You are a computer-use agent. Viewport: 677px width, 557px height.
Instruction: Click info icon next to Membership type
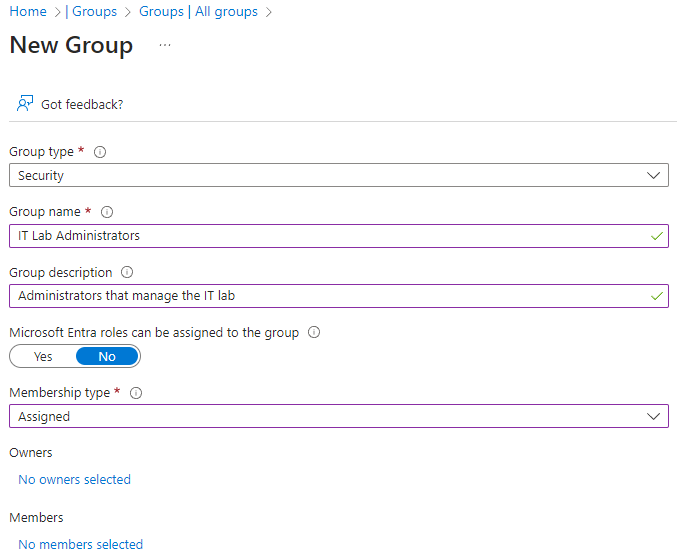click(x=136, y=393)
